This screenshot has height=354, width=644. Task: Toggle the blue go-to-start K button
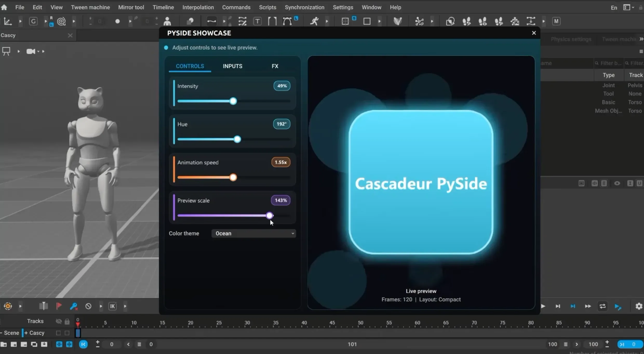tap(83, 344)
